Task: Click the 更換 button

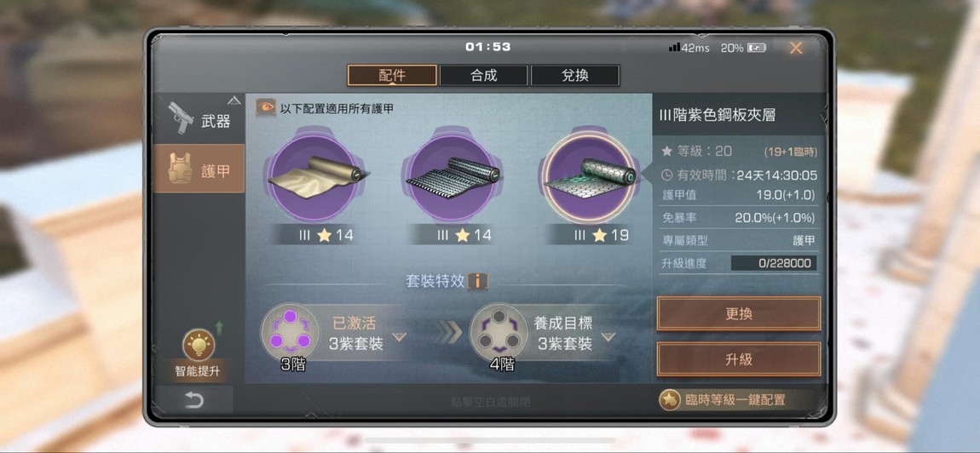Action: tap(738, 313)
